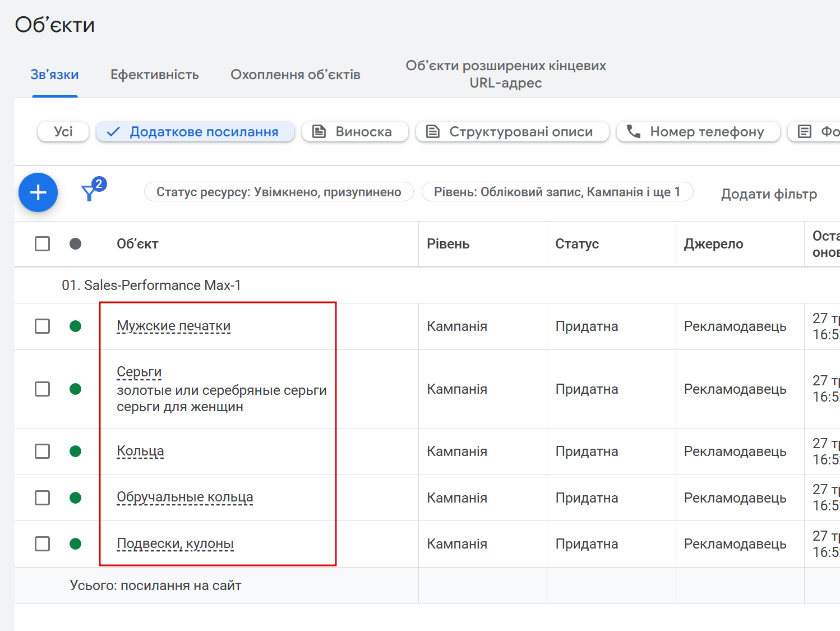Click green status dot for Подвески, кулоны
840x631 pixels.
(x=76, y=544)
